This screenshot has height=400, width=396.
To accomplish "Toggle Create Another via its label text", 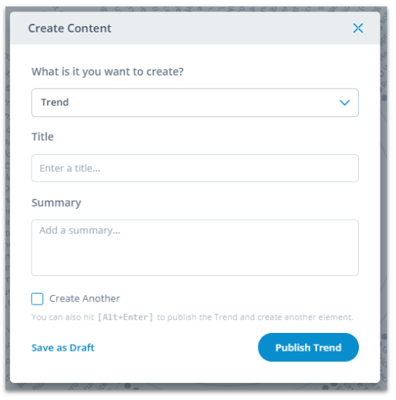I will click(84, 299).
